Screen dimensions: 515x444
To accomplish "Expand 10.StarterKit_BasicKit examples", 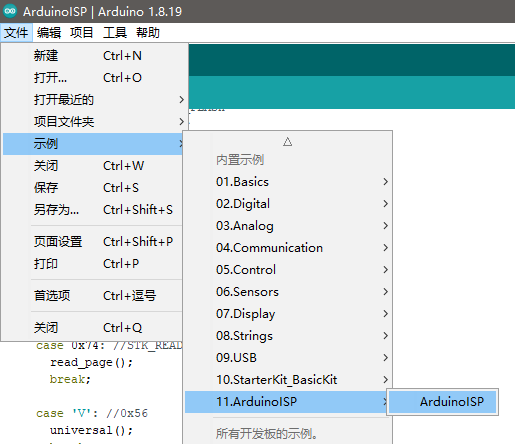I will pos(288,380).
